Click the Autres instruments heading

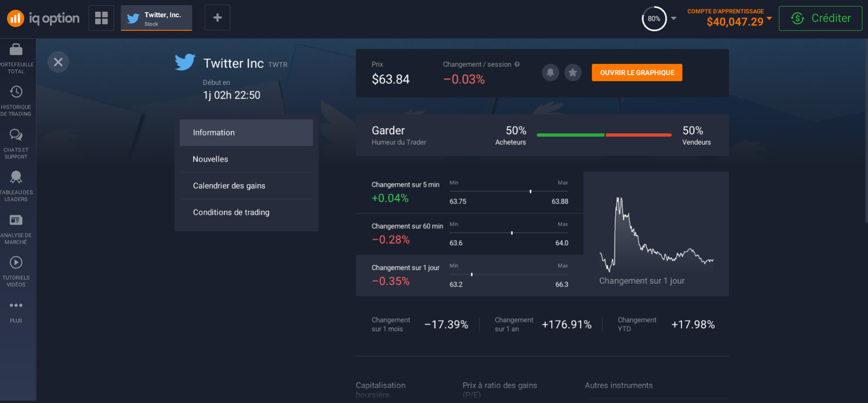pos(619,385)
